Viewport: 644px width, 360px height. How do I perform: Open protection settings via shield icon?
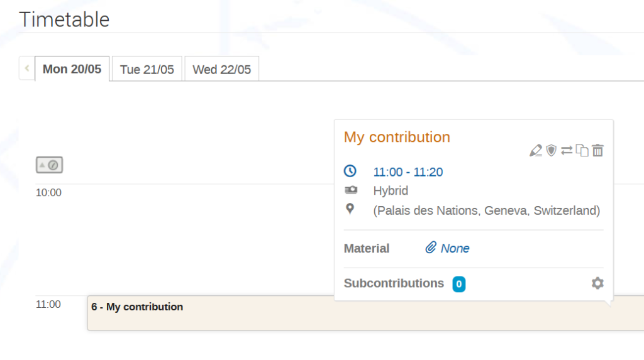click(551, 151)
